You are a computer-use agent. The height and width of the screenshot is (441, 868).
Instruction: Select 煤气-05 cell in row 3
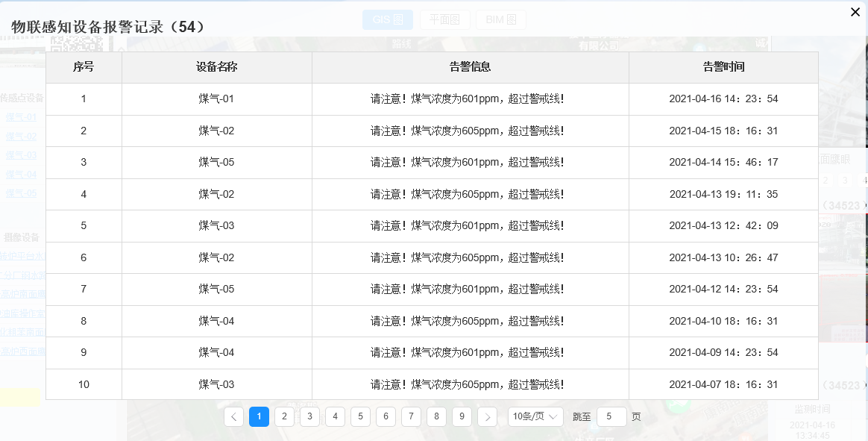click(x=216, y=163)
